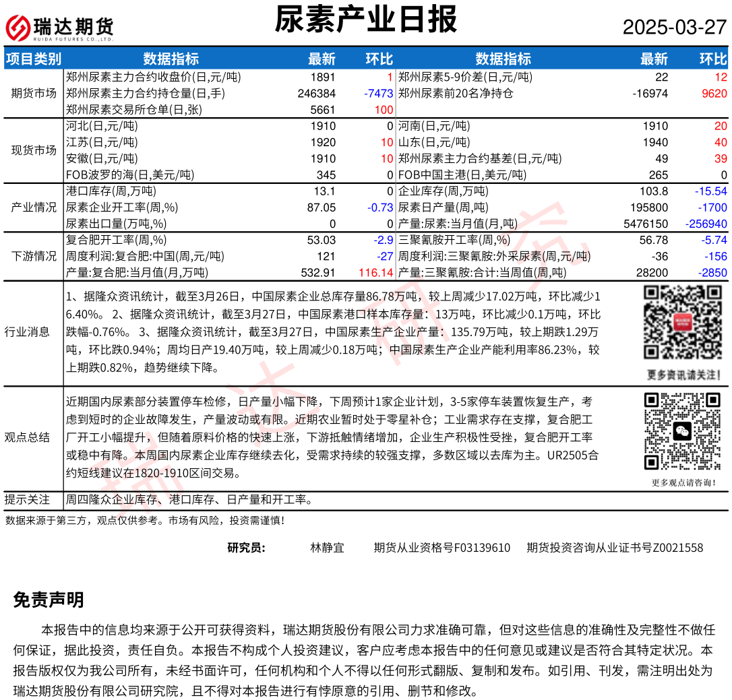Viewport: 732px width, 700px height.
Task: Select the 项目类别 column header
Action: pyautogui.click(x=33, y=59)
